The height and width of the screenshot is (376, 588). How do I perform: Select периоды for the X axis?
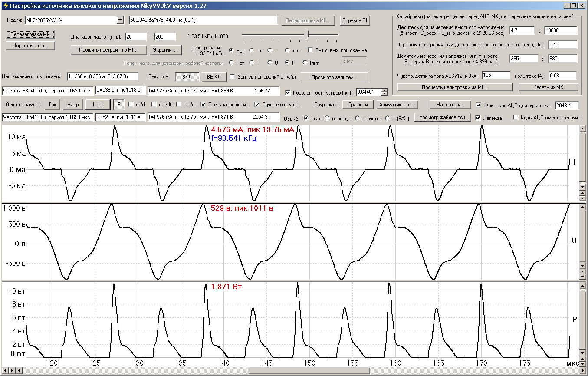[328, 118]
